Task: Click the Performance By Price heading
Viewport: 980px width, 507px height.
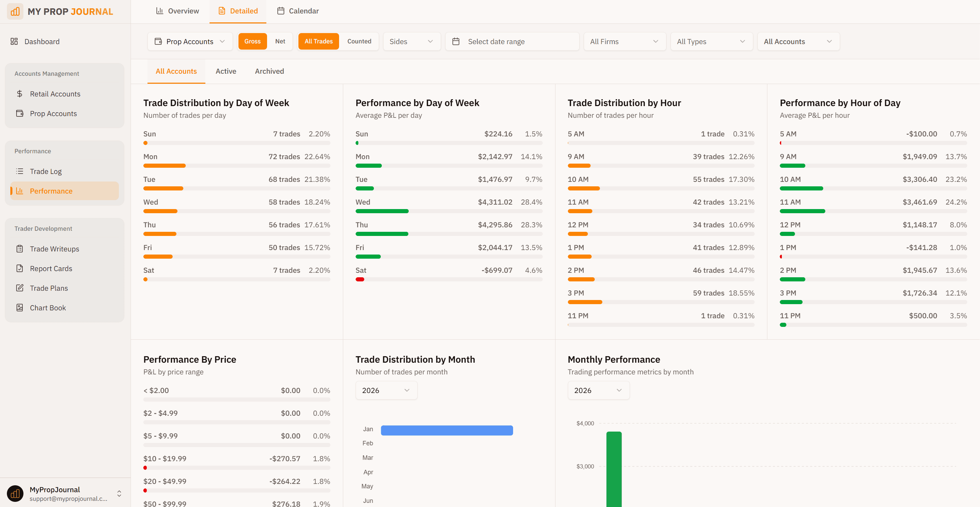Action: [190, 360]
